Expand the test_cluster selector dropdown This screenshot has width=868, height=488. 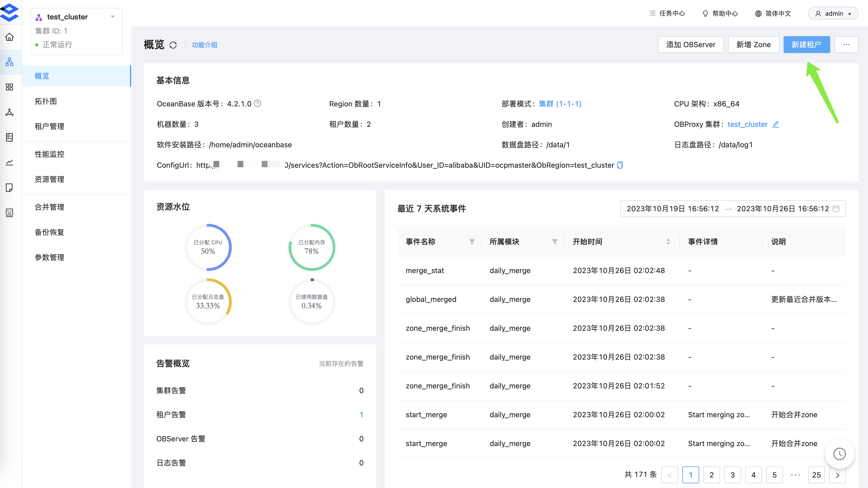(113, 17)
